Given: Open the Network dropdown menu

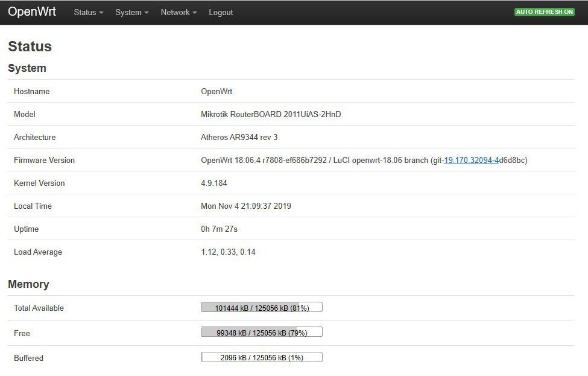Looking at the screenshot, I should pos(179,13).
